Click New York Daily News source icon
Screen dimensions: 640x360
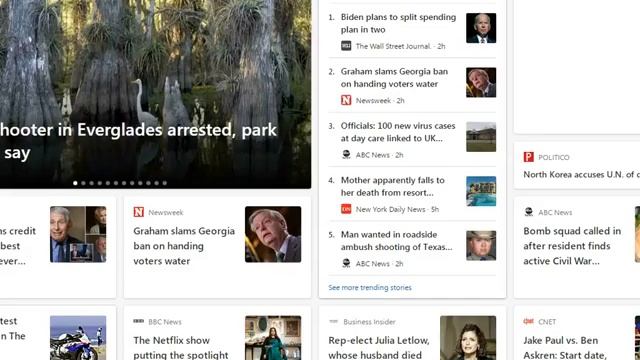click(346, 209)
